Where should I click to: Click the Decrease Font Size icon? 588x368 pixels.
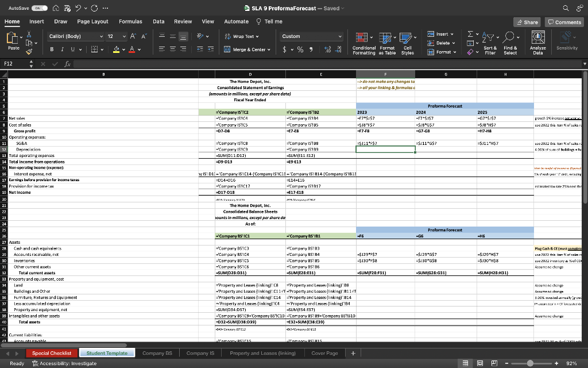point(144,36)
